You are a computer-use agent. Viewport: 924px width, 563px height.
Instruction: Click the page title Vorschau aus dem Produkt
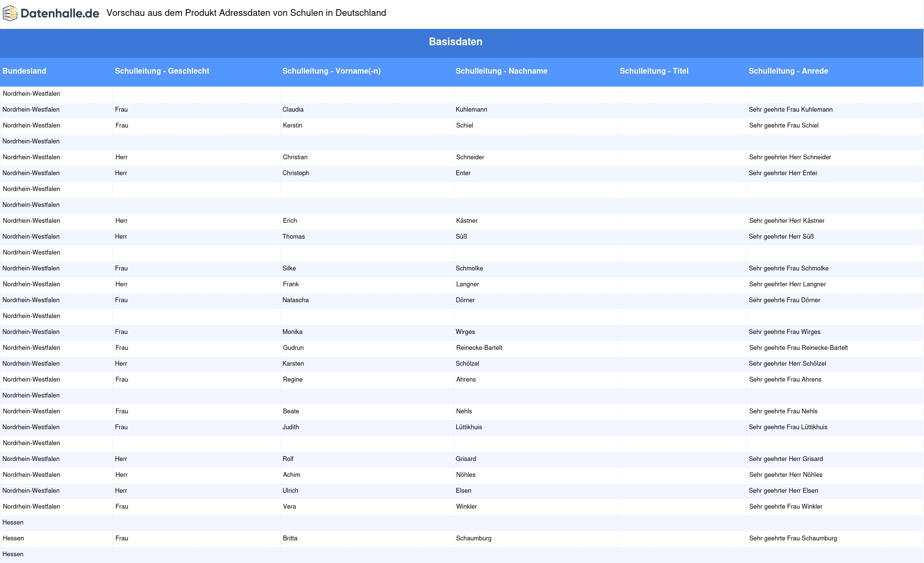[x=246, y=13]
